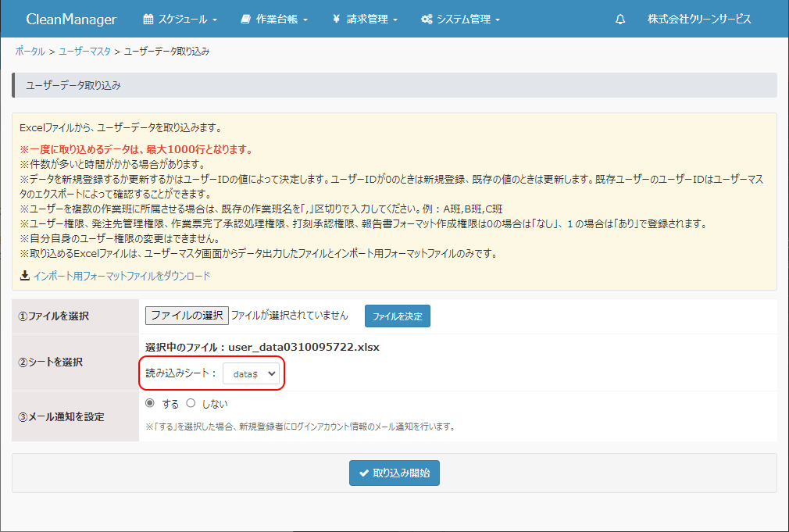Open the 読み込みシート dropdown
789x532 pixels.
click(x=250, y=374)
